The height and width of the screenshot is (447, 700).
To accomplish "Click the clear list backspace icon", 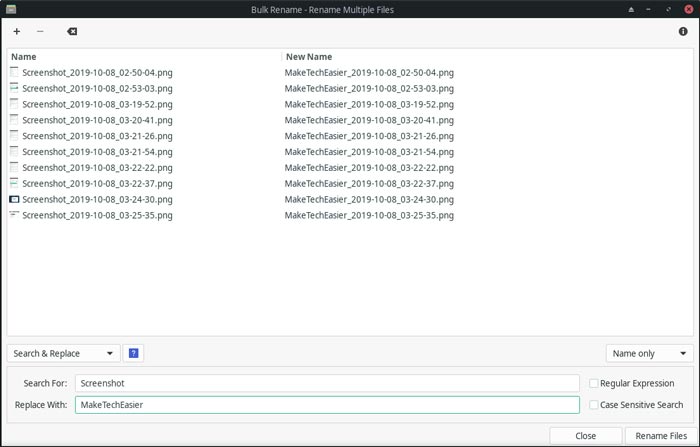I will point(72,31).
